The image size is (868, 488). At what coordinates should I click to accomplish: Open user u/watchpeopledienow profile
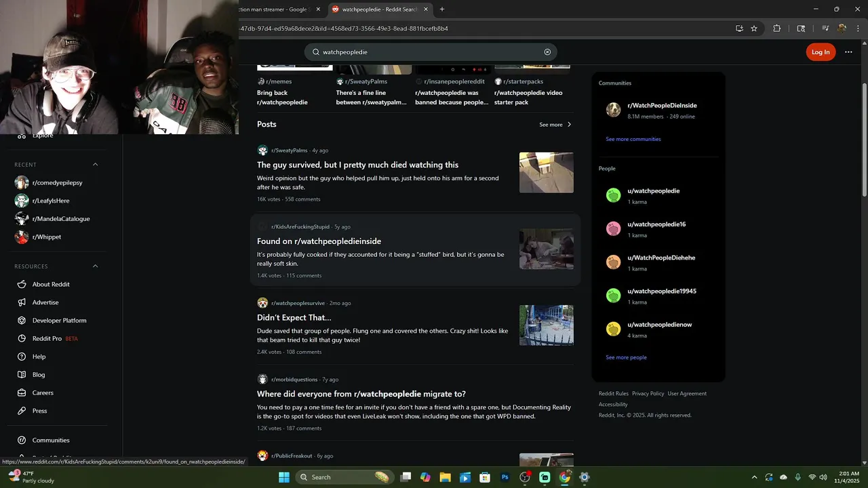tap(660, 325)
